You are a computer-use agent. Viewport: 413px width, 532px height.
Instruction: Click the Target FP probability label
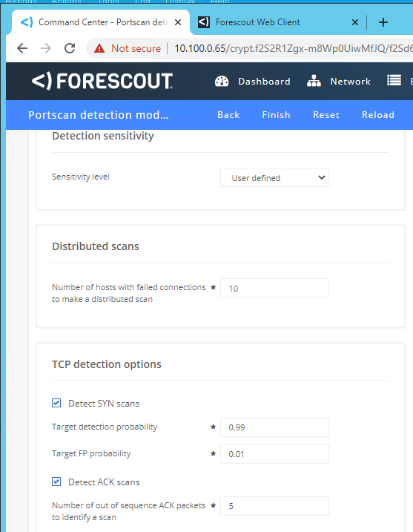[x=91, y=453]
